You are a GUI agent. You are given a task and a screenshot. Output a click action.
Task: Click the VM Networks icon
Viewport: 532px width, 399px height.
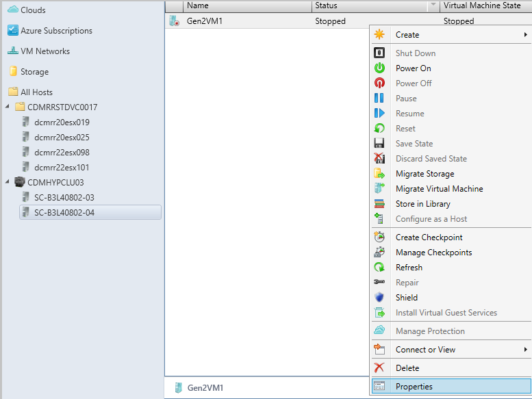click(x=13, y=51)
